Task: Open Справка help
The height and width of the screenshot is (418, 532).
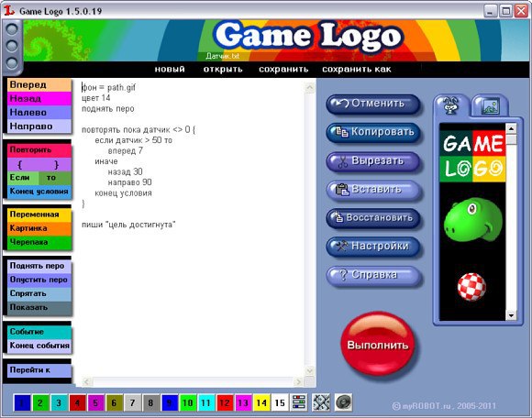Action: tap(373, 275)
